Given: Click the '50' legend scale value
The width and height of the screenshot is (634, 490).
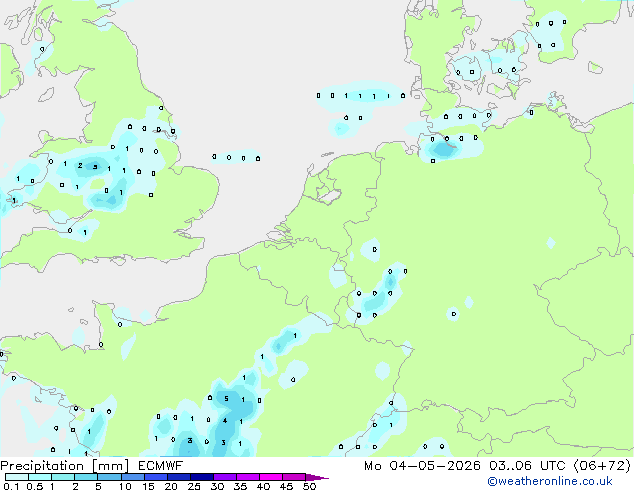Looking at the screenshot, I should tap(309, 486).
